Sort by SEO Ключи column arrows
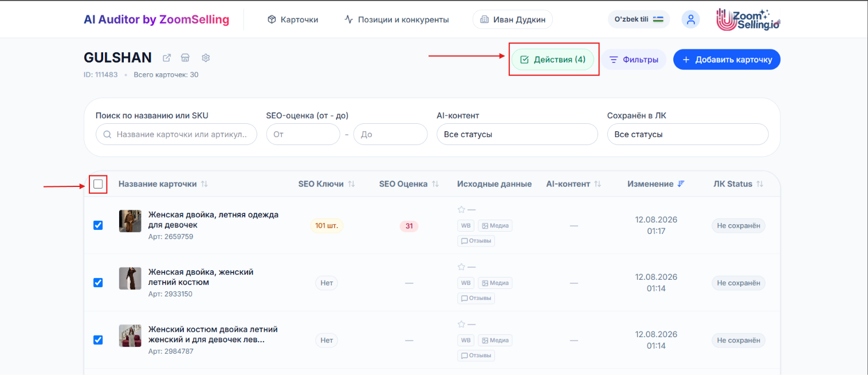This screenshot has width=868, height=375. point(351,184)
